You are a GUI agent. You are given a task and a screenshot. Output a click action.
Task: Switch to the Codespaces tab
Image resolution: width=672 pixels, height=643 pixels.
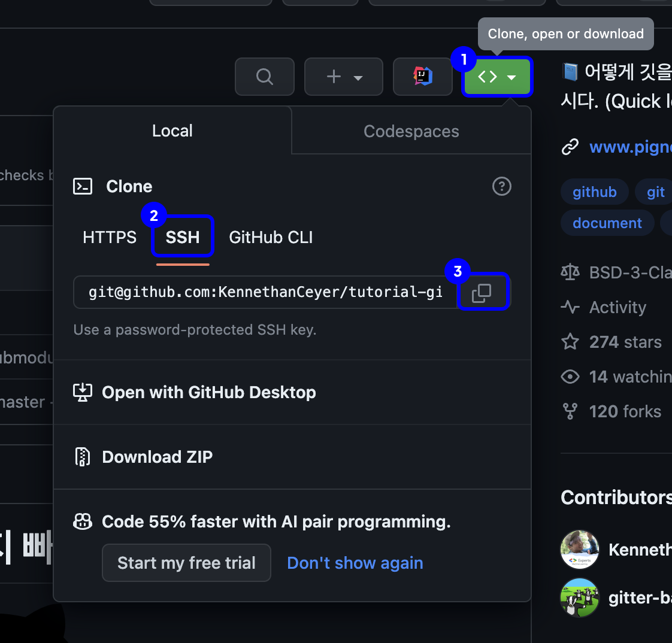pyautogui.click(x=411, y=131)
